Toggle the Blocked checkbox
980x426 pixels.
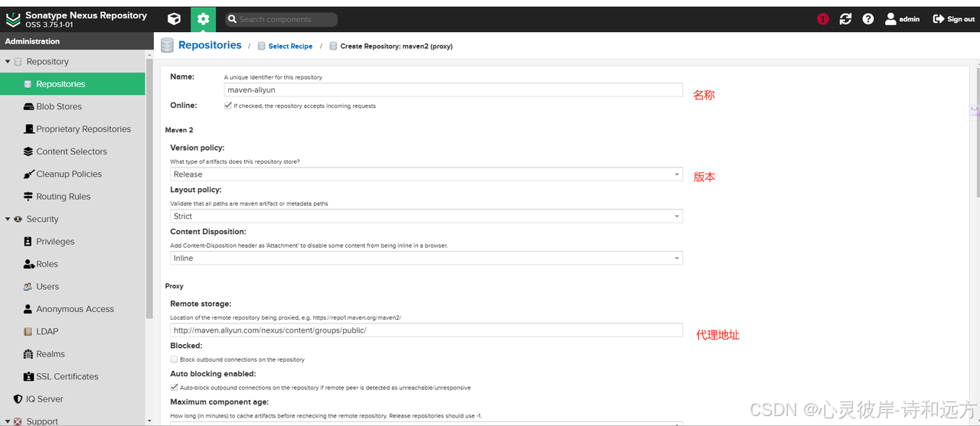tap(174, 359)
